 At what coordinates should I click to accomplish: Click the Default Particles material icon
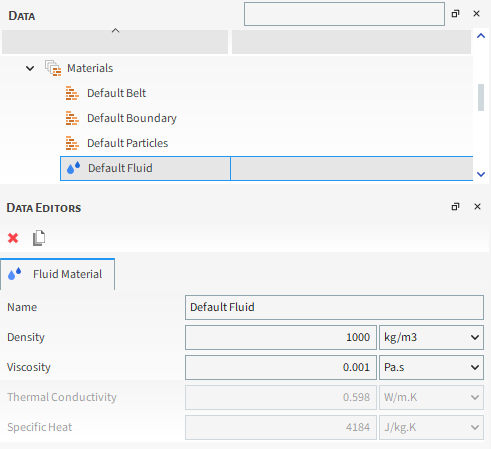point(72,143)
